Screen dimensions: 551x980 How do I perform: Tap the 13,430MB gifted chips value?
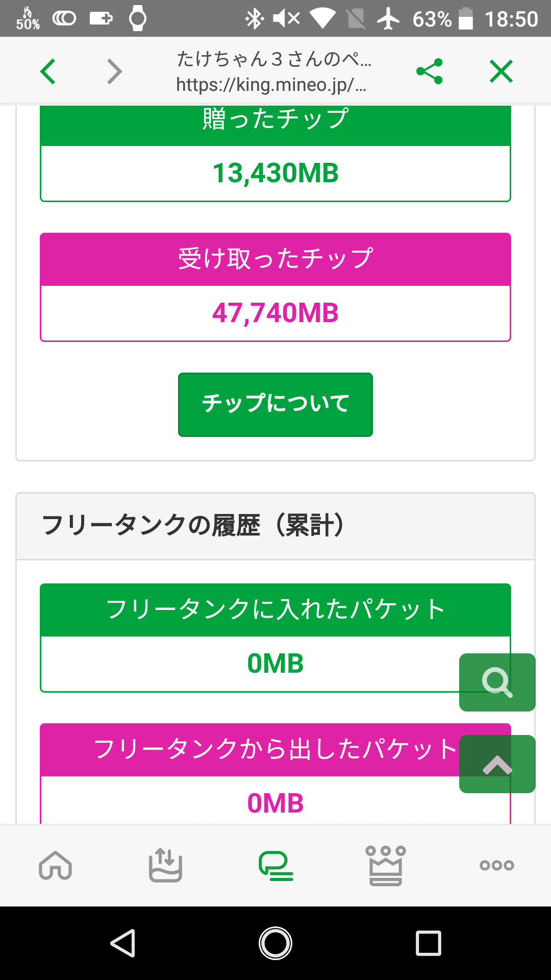(275, 173)
